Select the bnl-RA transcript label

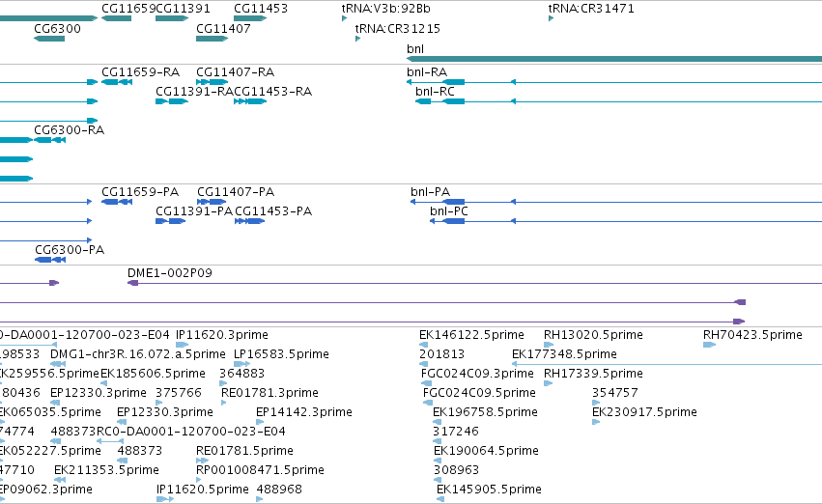pos(427,71)
